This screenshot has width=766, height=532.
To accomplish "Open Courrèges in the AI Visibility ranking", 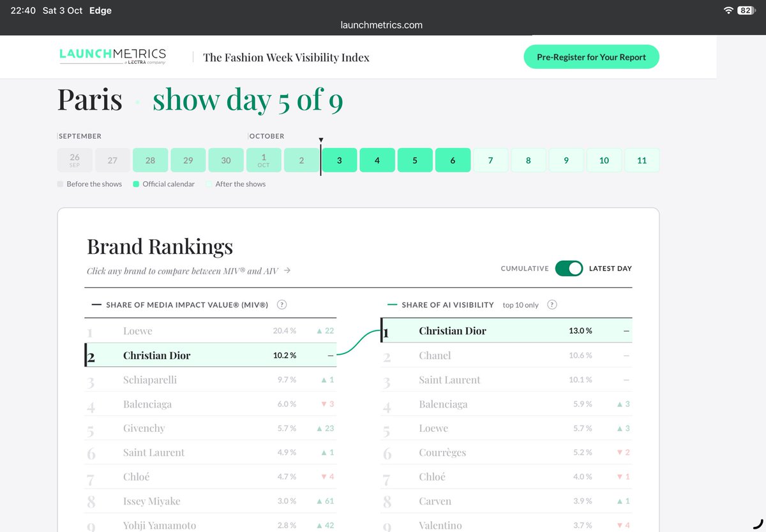I will coord(507,452).
